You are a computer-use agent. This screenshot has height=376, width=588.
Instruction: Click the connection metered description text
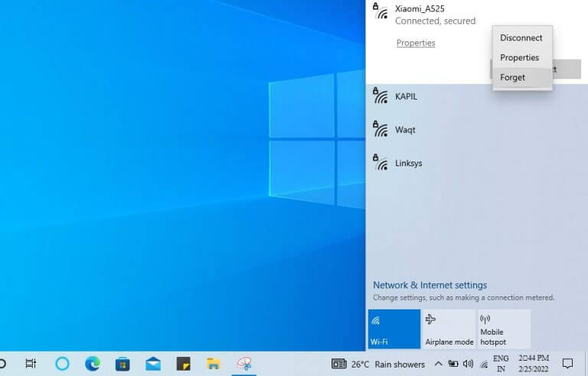point(463,298)
